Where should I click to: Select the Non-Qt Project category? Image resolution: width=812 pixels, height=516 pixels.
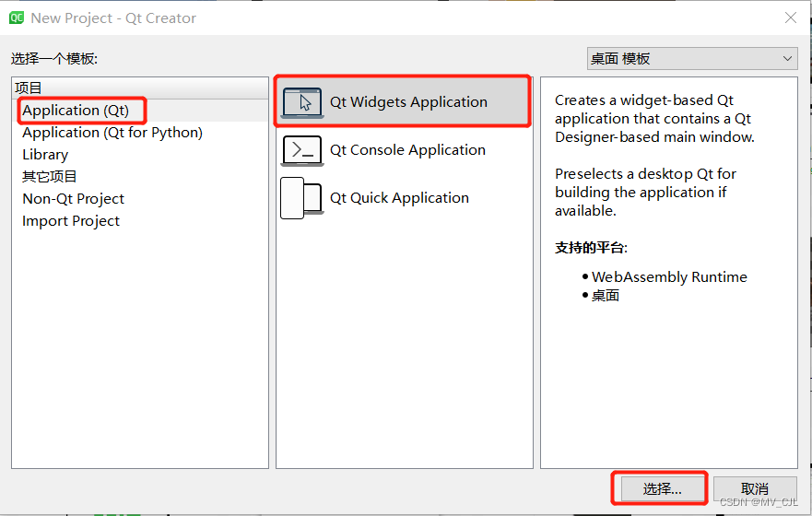click(x=73, y=199)
